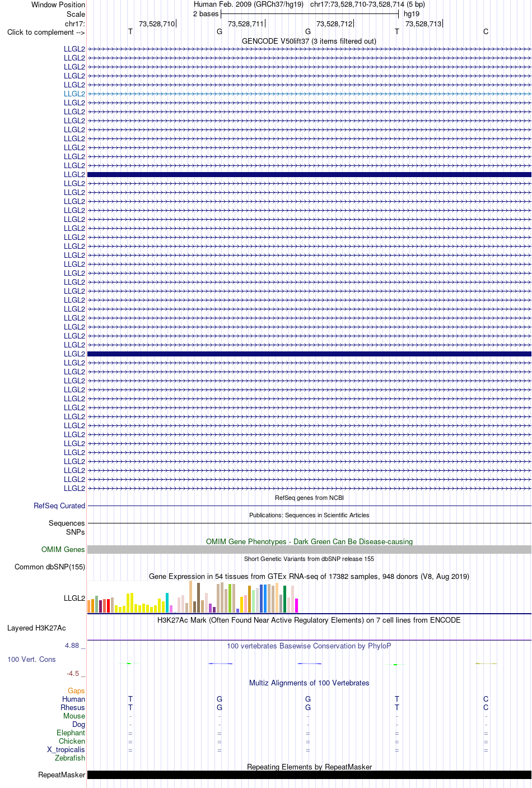Open 'Short Genetic Variants from dbSNP release 155'
Screen dimensions: 532x788
click(309, 559)
